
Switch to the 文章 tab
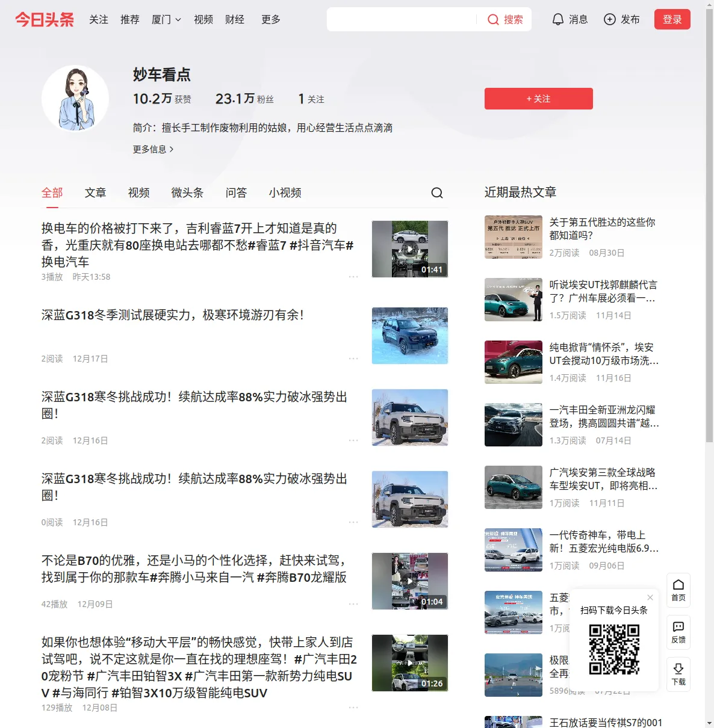tap(96, 193)
